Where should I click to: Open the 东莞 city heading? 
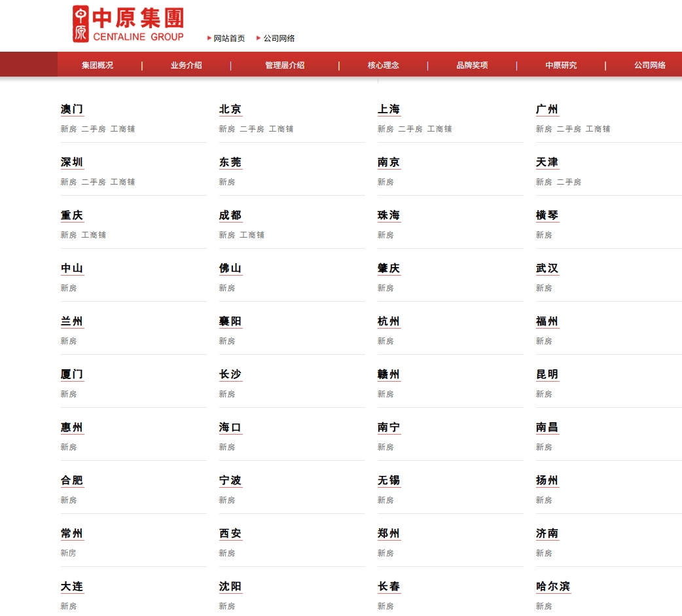pos(230,162)
